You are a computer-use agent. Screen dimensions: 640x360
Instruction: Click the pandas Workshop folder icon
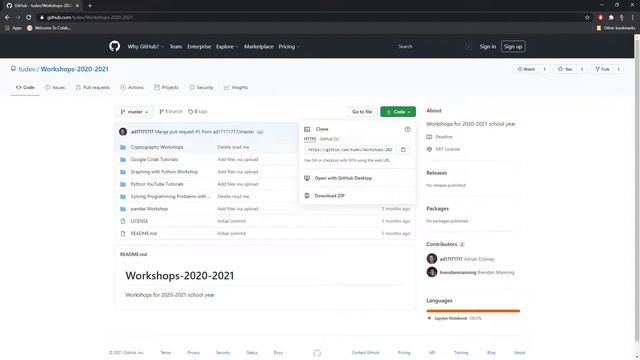(x=123, y=209)
